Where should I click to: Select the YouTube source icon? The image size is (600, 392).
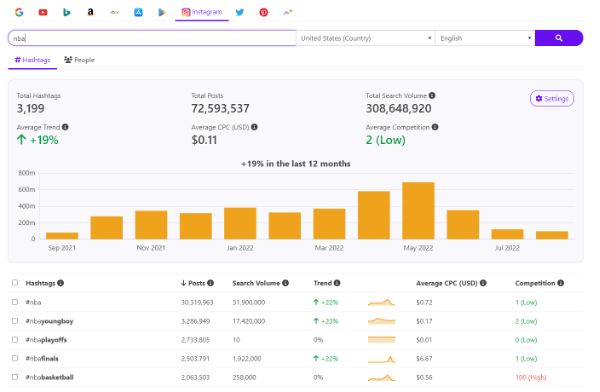(x=43, y=12)
